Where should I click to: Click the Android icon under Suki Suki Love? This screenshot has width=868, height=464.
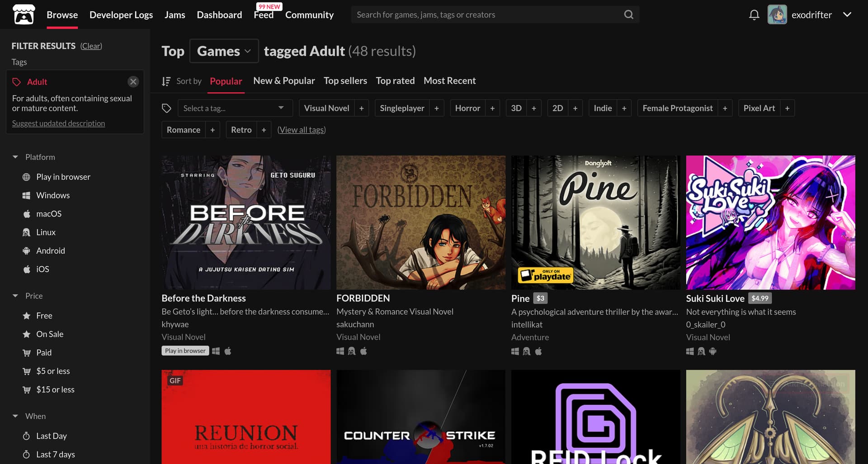(713, 351)
